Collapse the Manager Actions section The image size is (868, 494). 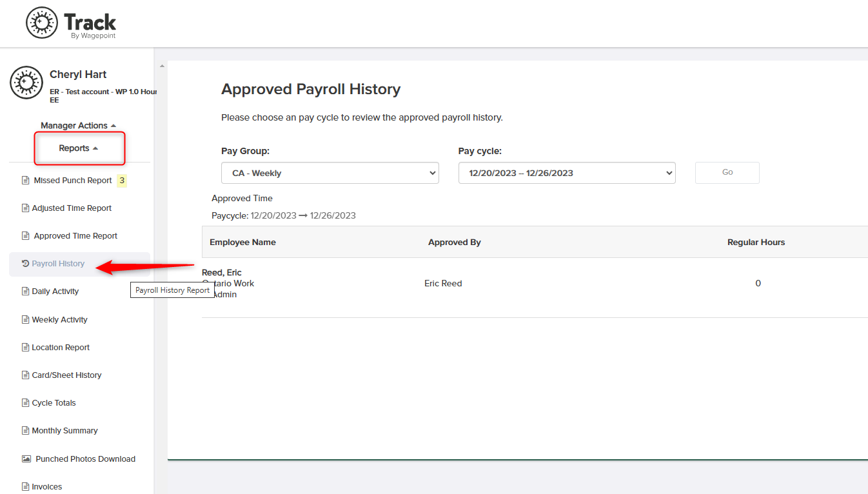[x=79, y=126]
